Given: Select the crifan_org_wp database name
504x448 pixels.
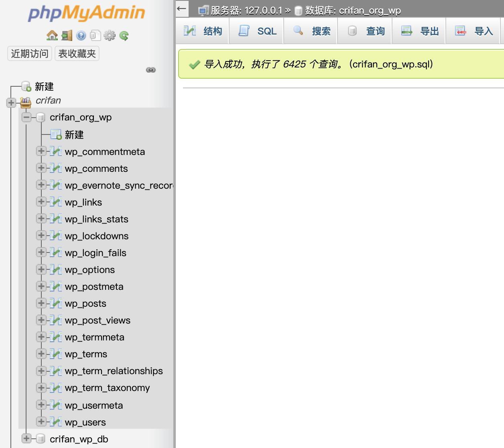Looking at the screenshot, I should click(81, 117).
